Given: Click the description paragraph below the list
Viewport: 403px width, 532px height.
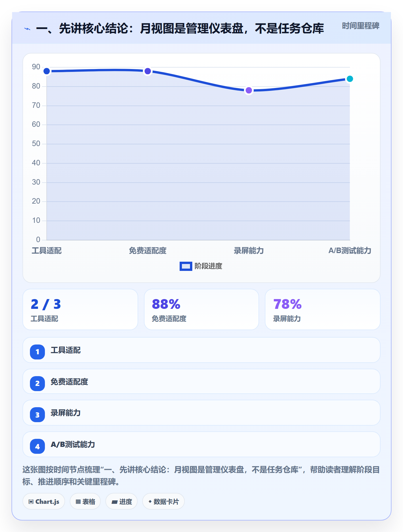Looking at the screenshot, I should pyautogui.click(x=201, y=476).
